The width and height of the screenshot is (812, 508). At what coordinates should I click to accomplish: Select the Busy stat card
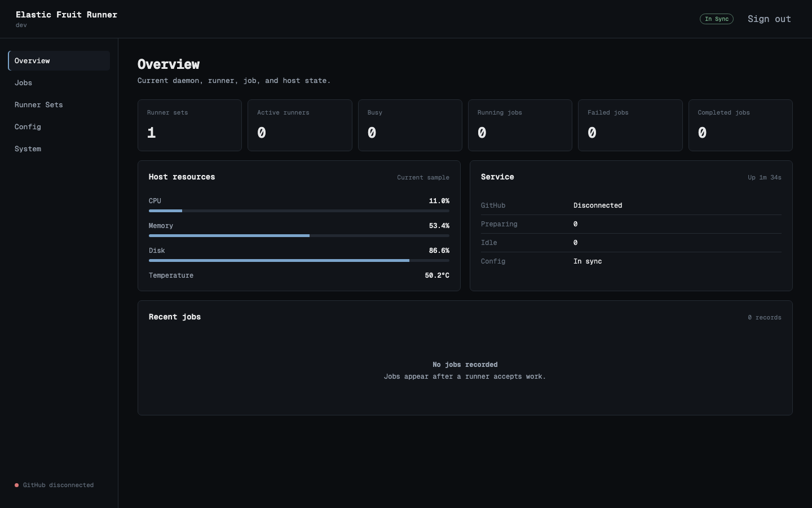(410, 125)
